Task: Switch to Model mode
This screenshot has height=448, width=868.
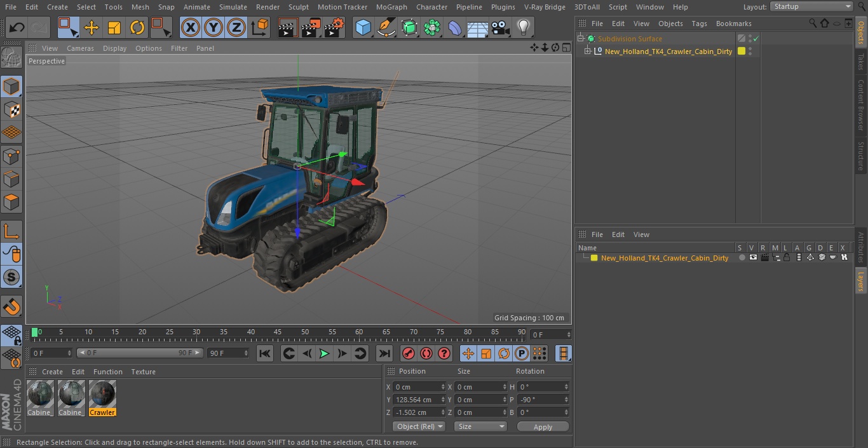Action: [x=11, y=87]
